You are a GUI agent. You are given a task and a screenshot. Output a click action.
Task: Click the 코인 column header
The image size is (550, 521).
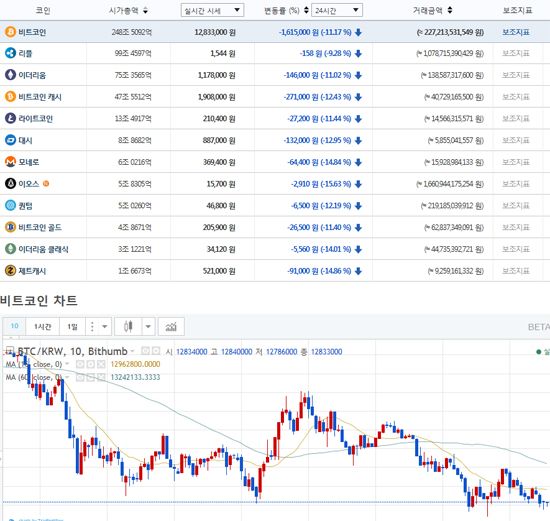[x=43, y=11]
